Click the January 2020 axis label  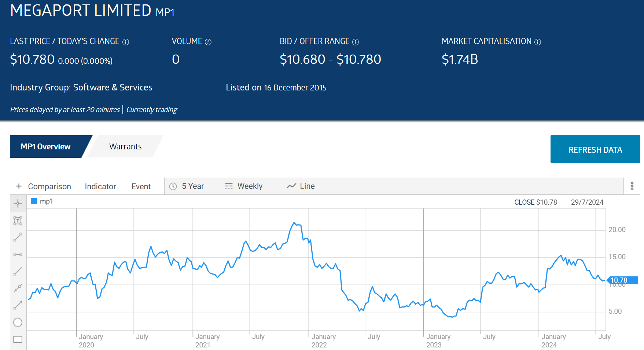click(91, 340)
